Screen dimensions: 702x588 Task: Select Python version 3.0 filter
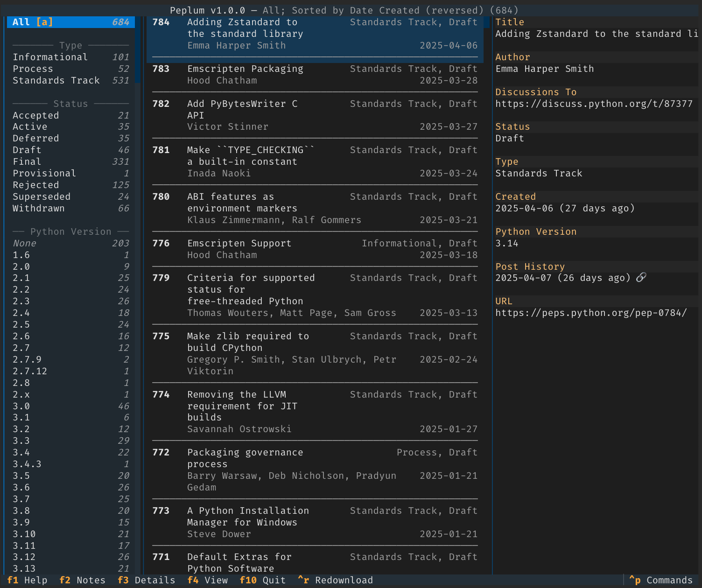coord(71,406)
